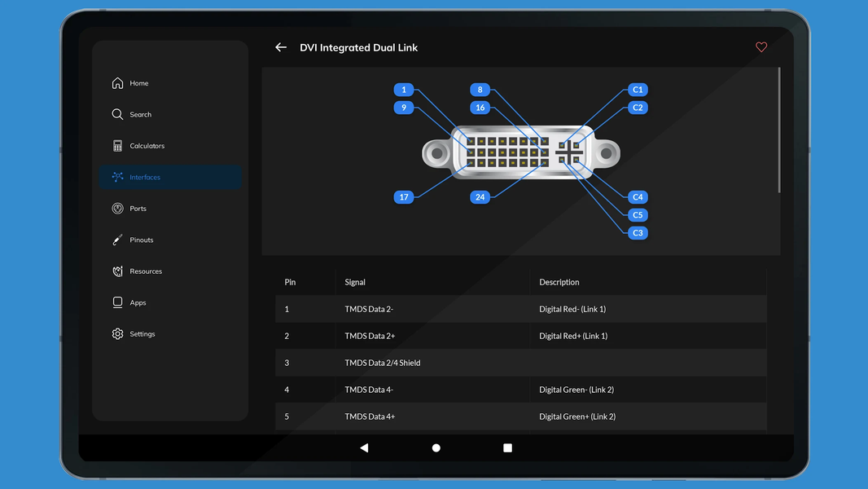Select the Calculators sidebar icon
Viewport: 868px width, 489px height.
(116, 145)
